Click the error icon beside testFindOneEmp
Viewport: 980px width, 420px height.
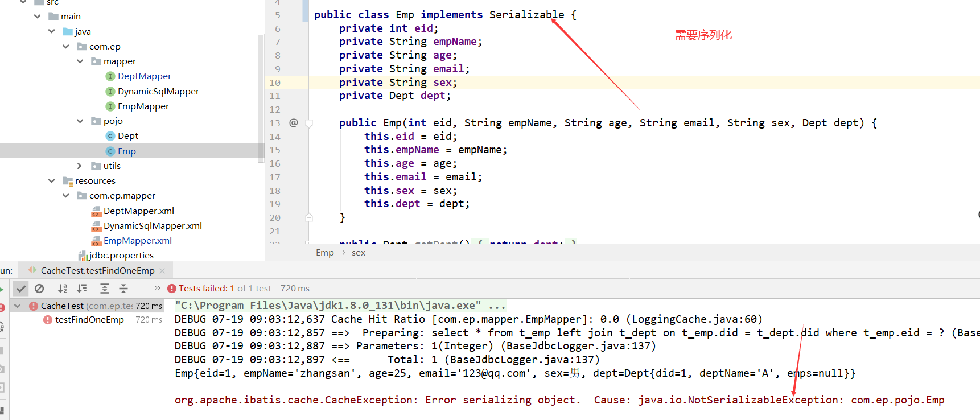(x=48, y=320)
